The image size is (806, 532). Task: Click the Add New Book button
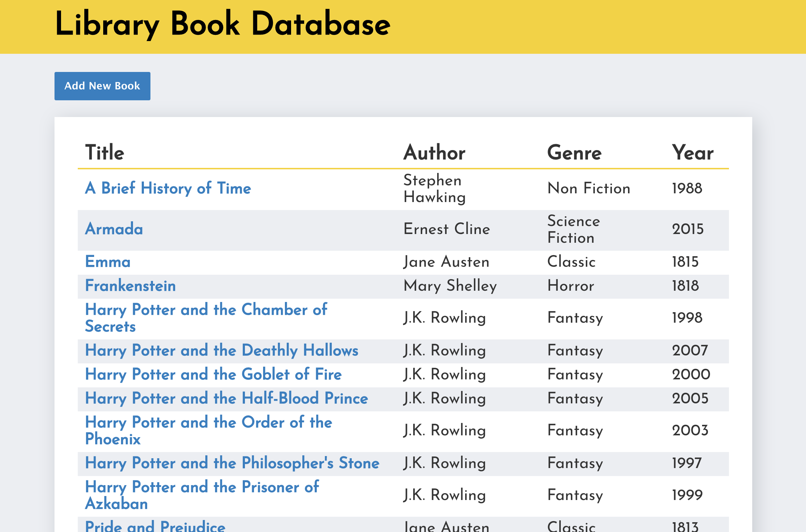coord(102,86)
